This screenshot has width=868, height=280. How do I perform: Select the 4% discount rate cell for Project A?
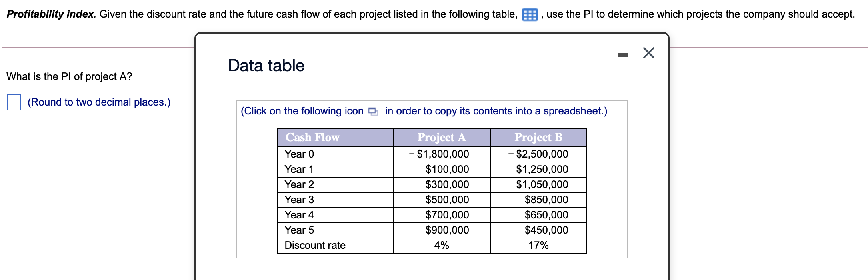point(441,245)
